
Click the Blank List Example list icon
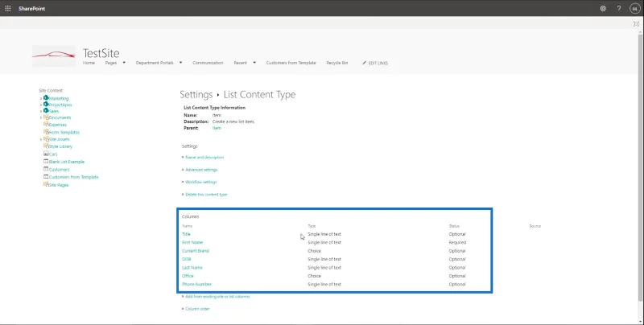(x=46, y=161)
